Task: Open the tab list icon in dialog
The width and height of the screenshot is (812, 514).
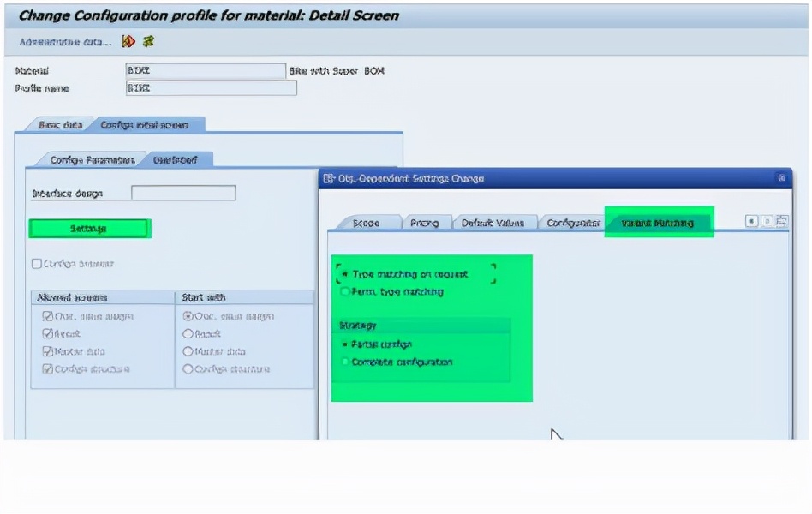Action: tap(782, 221)
